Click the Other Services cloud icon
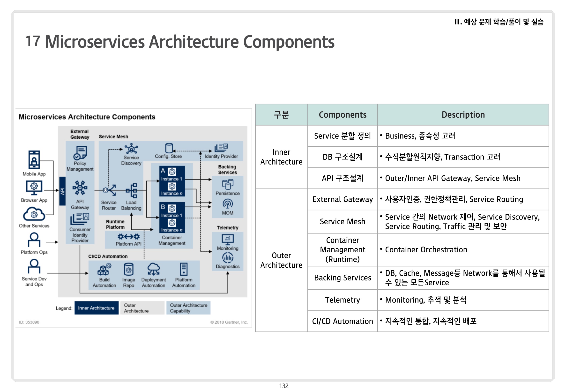 [34, 214]
